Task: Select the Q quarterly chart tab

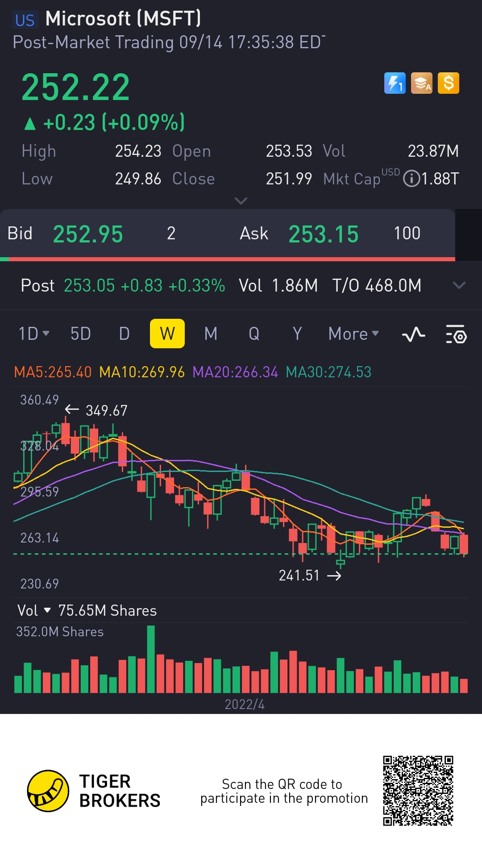Action: 254,334
